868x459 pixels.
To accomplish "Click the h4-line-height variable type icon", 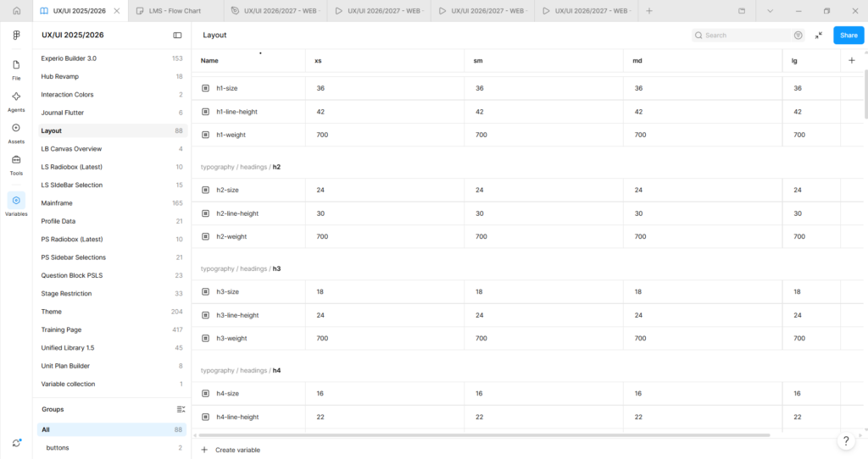I will [x=205, y=417].
